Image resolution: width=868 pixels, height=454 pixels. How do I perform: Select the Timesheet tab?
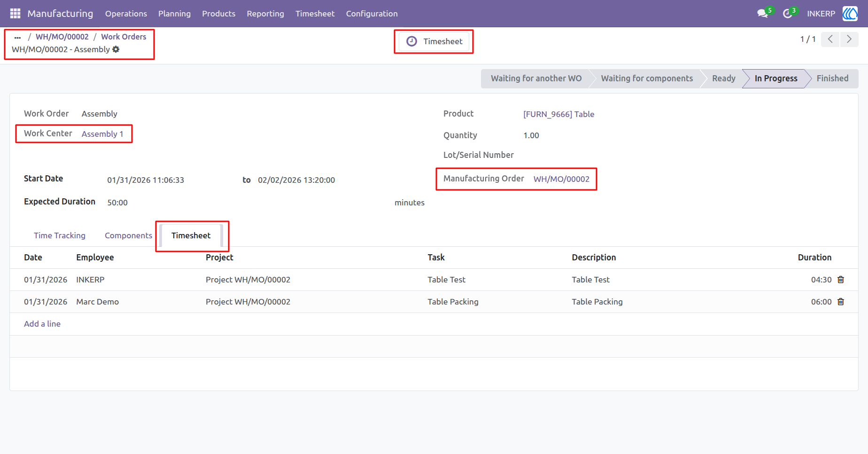(x=191, y=235)
